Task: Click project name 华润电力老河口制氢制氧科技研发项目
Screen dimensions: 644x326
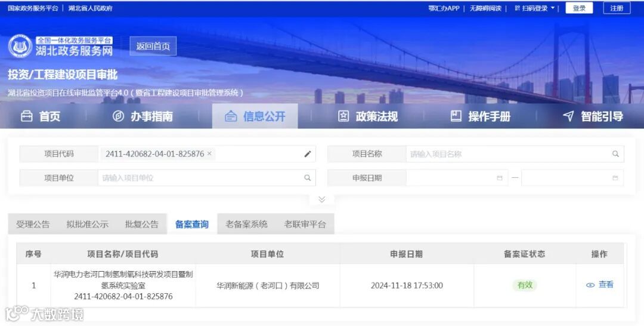Action: pos(123,279)
